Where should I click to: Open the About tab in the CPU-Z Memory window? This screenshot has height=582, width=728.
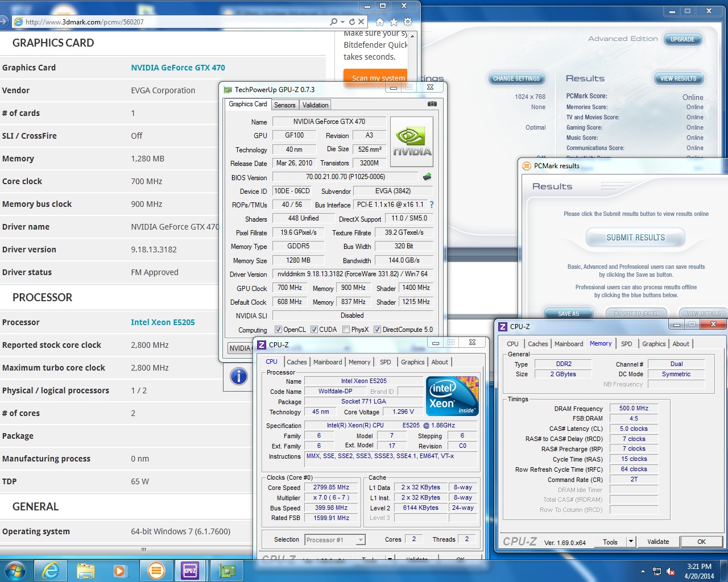[681, 344]
